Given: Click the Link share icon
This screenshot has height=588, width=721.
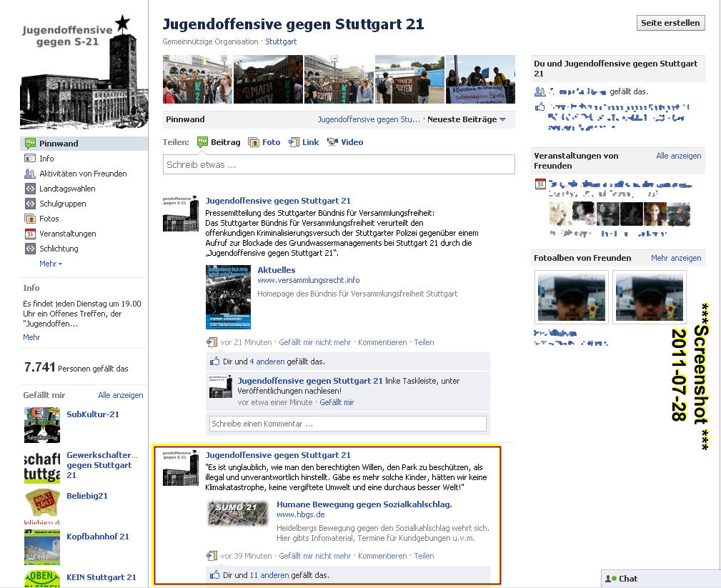Looking at the screenshot, I should coord(294,142).
